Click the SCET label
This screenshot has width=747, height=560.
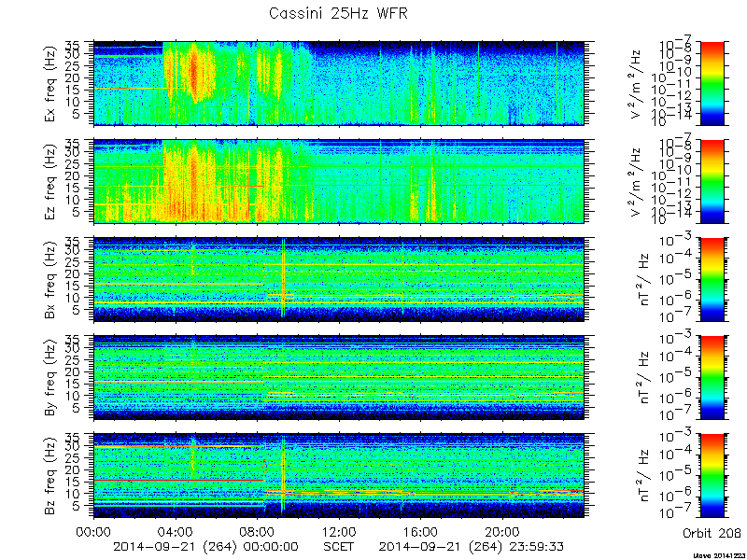pyautogui.click(x=339, y=546)
